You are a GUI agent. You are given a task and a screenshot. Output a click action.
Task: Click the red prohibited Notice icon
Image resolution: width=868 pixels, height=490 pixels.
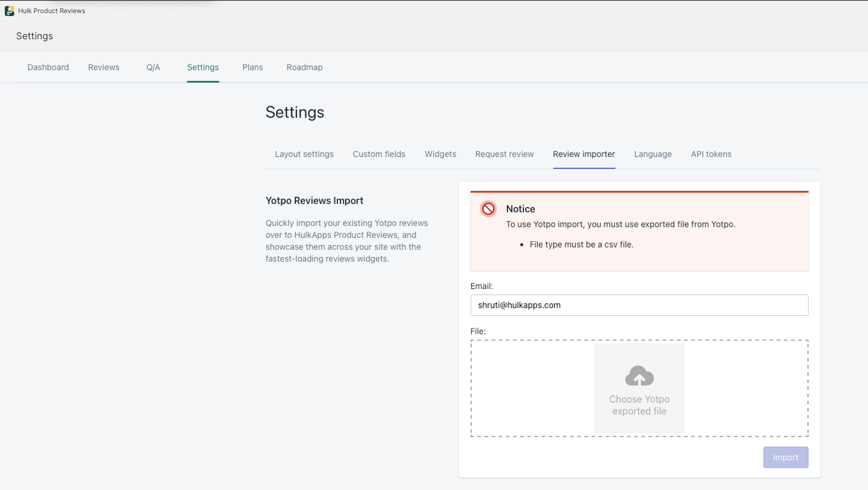coord(489,209)
